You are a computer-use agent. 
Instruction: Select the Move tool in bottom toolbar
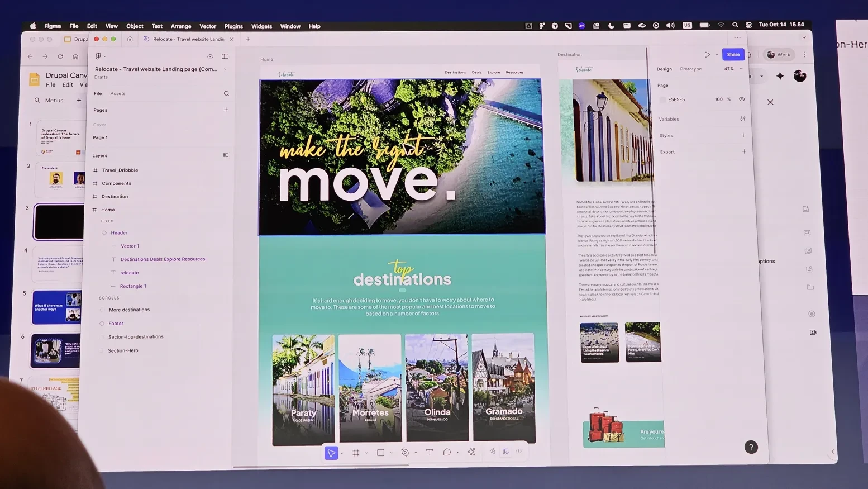click(331, 453)
